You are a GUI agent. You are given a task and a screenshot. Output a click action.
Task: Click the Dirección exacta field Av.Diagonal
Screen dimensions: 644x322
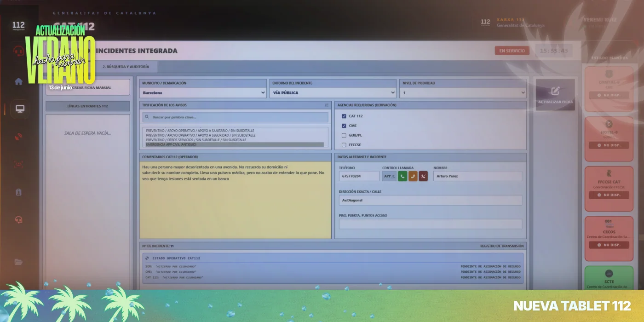coord(431,200)
